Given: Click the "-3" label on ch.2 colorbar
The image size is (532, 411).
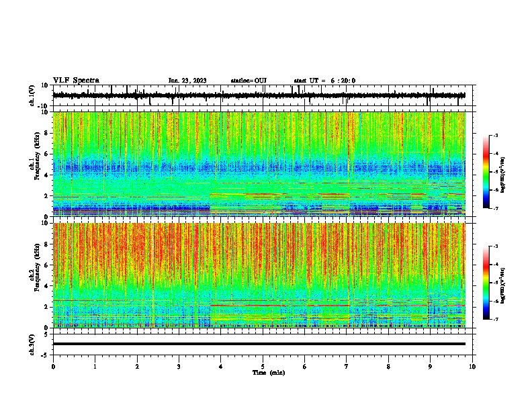Looking at the screenshot, I should (x=496, y=246).
